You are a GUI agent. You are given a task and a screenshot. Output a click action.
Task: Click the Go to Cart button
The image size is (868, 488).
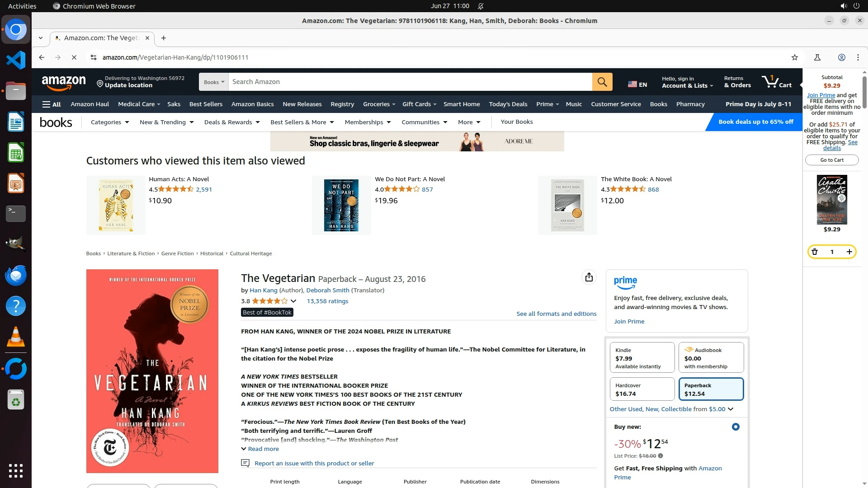tap(832, 160)
